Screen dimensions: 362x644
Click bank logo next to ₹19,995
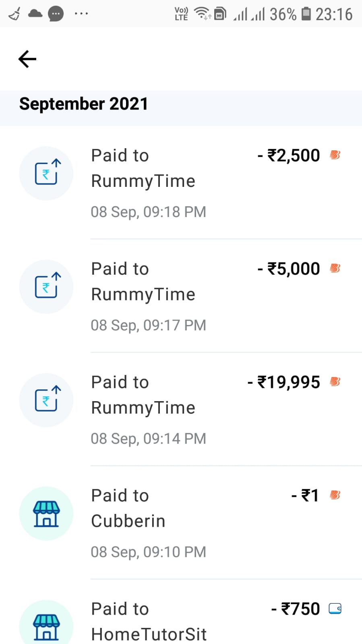[335, 381]
